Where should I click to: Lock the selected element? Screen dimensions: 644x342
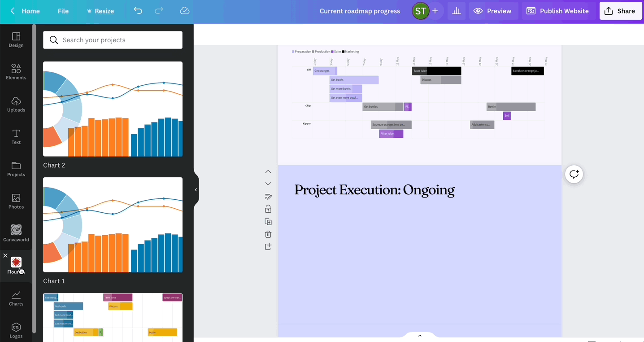point(268,209)
